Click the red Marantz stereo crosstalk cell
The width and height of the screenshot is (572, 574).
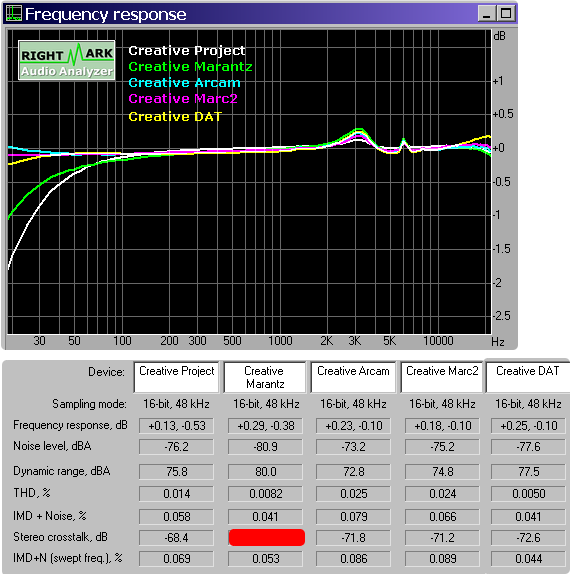[266, 537]
